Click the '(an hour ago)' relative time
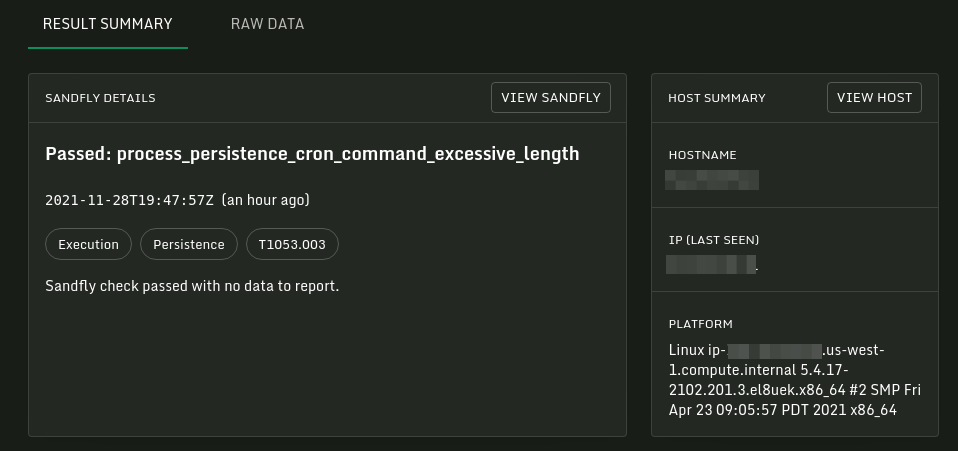Viewport: 958px width, 451px height. 265,200
